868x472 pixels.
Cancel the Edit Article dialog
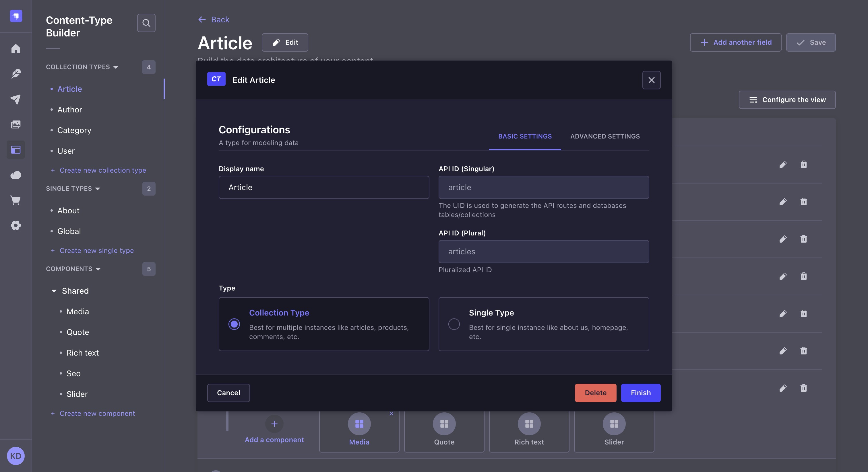point(228,393)
